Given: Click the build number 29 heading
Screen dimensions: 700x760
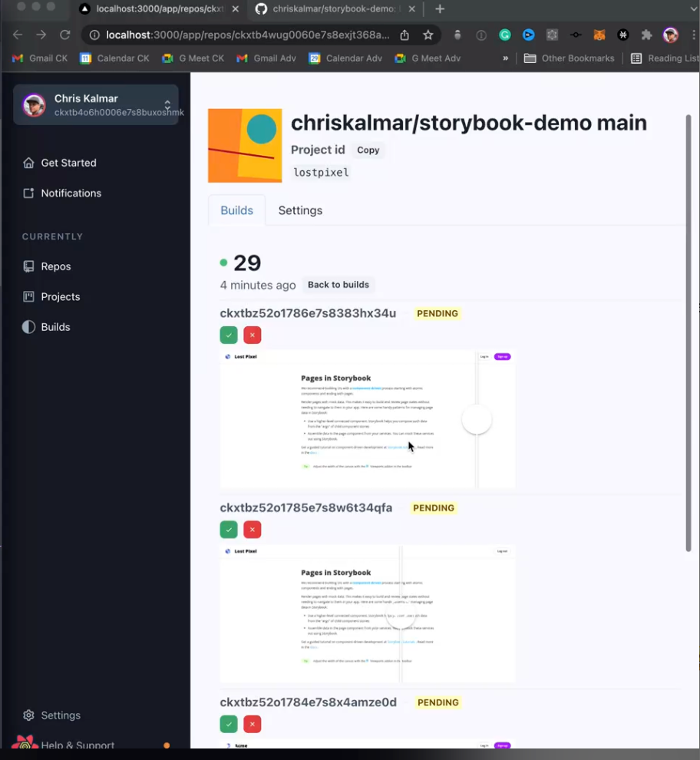Looking at the screenshot, I should coord(247,263).
